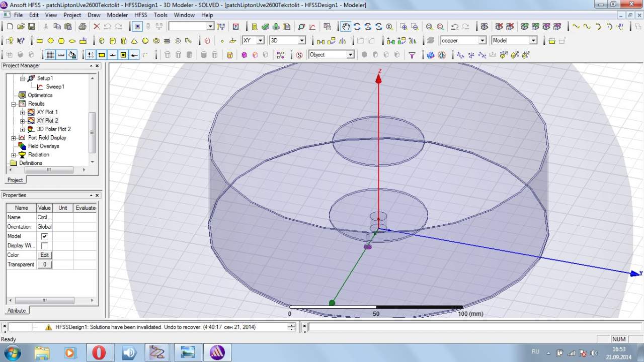Select the Draw rectangle tool
The width and height of the screenshot is (644, 362).
click(x=39, y=41)
